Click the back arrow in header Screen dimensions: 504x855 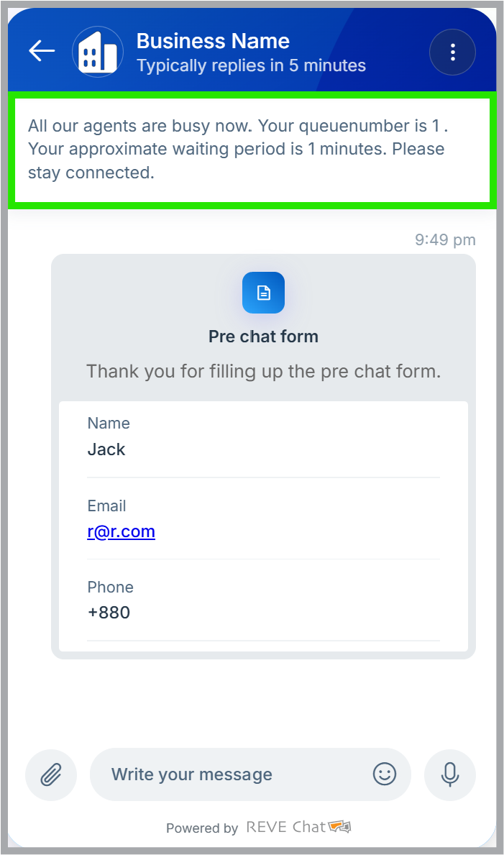[x=42, y=51]
